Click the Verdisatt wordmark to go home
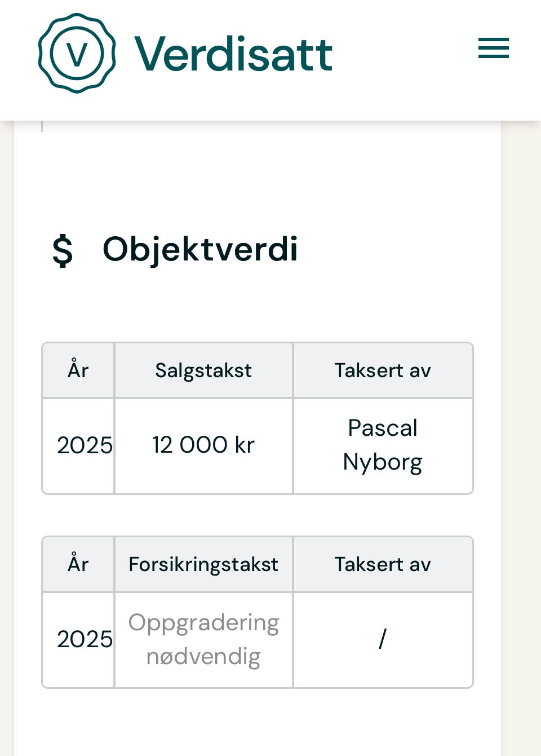 (233, 54)
